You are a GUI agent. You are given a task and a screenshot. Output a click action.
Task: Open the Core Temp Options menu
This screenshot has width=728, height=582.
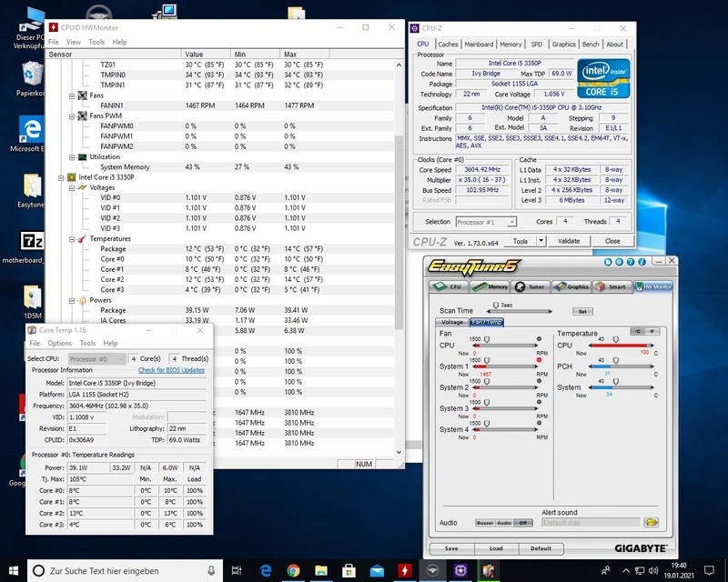[59, 343]
